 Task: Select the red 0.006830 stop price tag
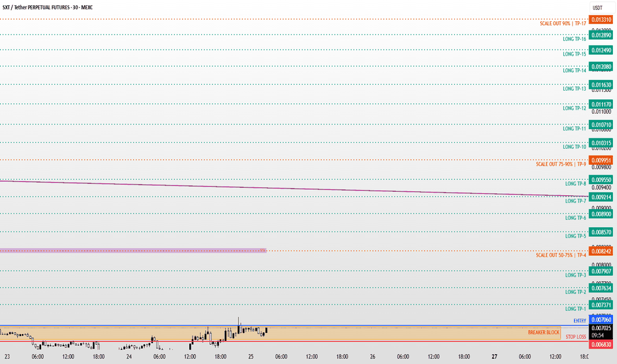click(x=601, y=345)
